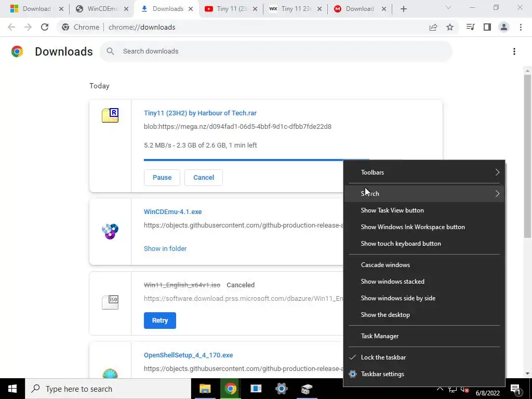
Task: Open the Windows Start button
Action: [12, 389]
